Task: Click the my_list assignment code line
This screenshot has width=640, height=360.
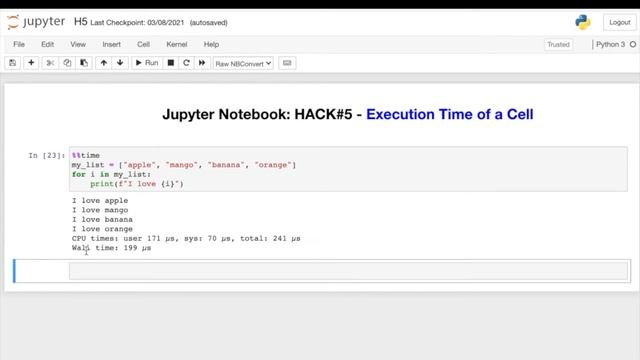Action: tap(184, 165)
